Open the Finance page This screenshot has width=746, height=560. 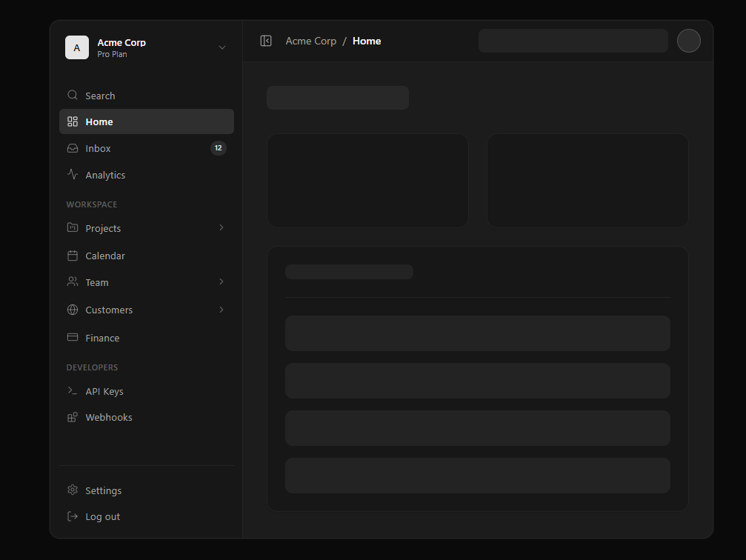pyautogui.click(x=147, y=338)
